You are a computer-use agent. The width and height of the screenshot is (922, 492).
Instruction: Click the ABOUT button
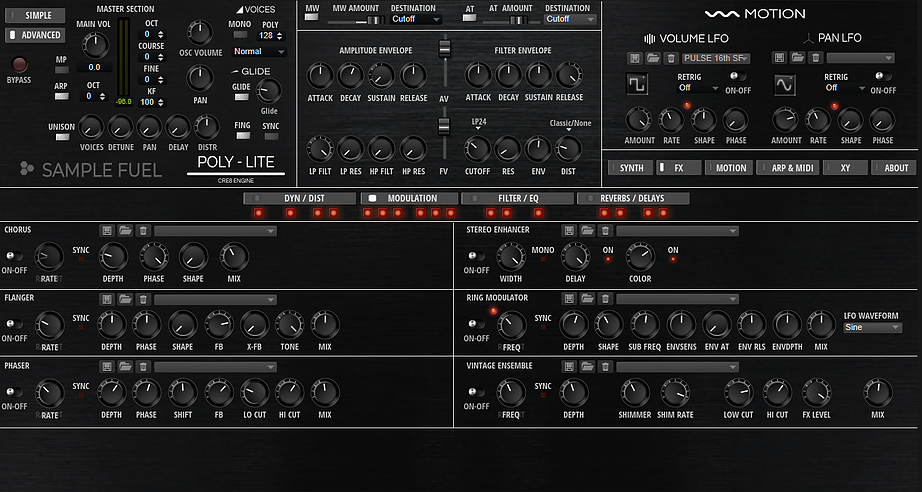894,168
